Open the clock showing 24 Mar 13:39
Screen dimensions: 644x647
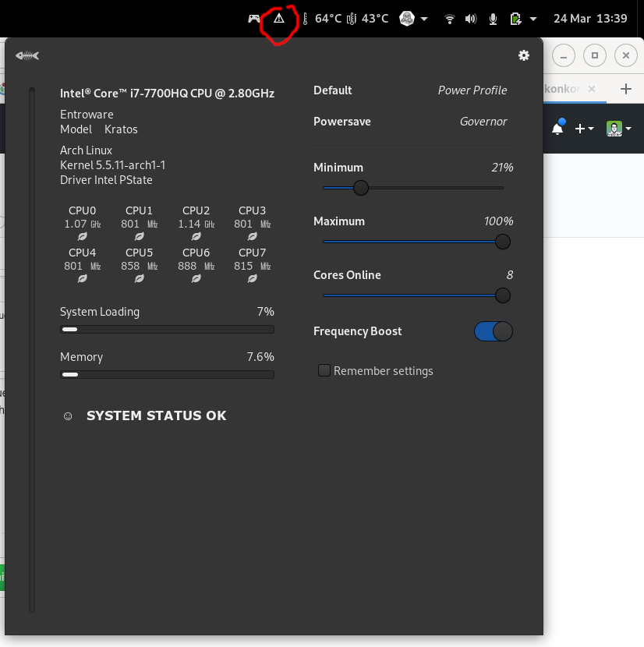point(590,19)
